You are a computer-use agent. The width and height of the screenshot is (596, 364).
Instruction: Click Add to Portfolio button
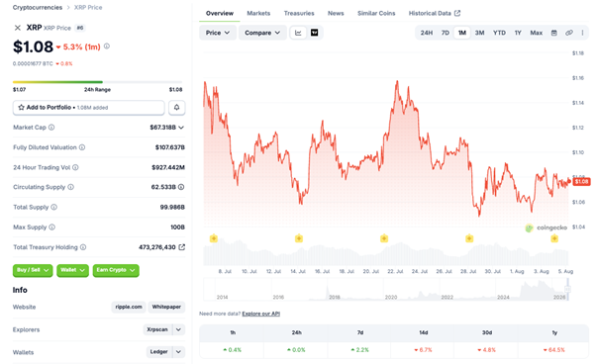(88, 108)
